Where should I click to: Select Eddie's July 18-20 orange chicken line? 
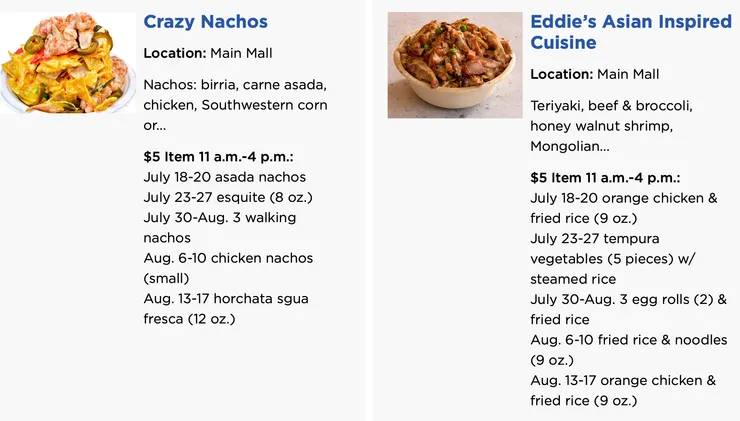[x=623, y=208]
